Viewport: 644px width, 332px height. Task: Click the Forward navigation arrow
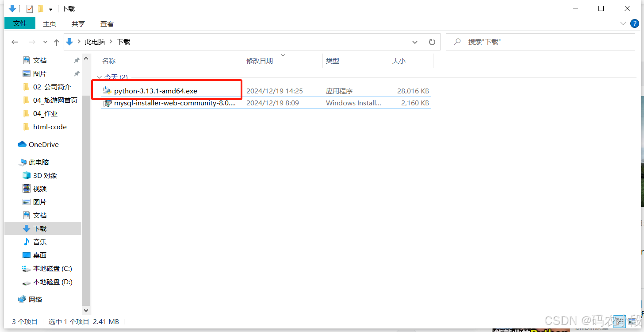tap(32, 42)
